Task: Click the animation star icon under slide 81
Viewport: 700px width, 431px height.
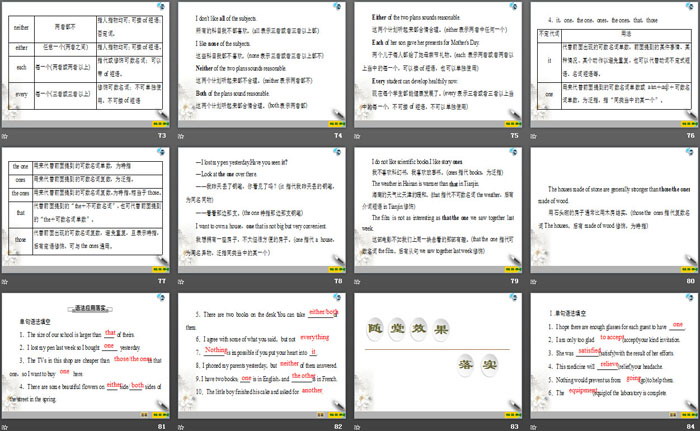Action: point(4,427)
